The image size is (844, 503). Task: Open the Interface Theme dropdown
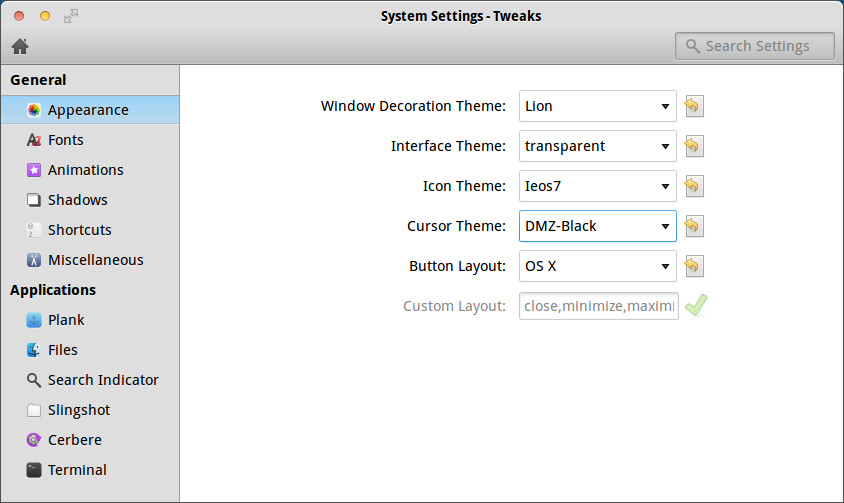click(x=597, y=146)
